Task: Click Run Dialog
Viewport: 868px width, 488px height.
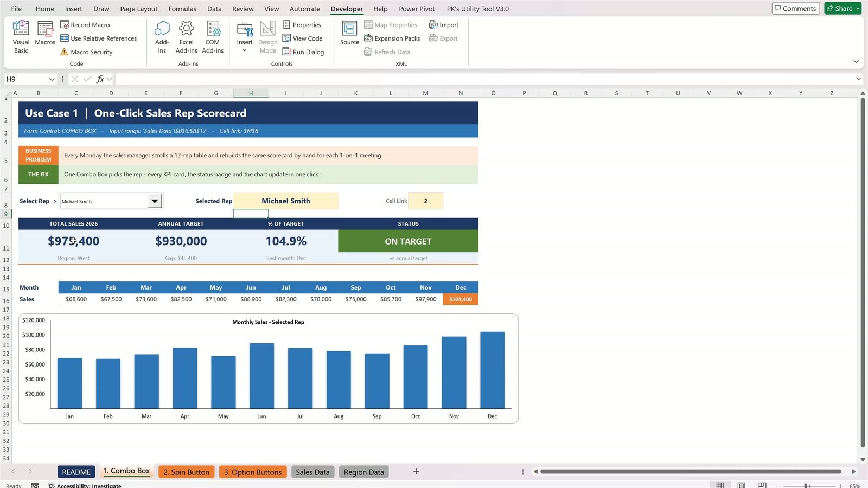Action: click(x=303, y=52)
